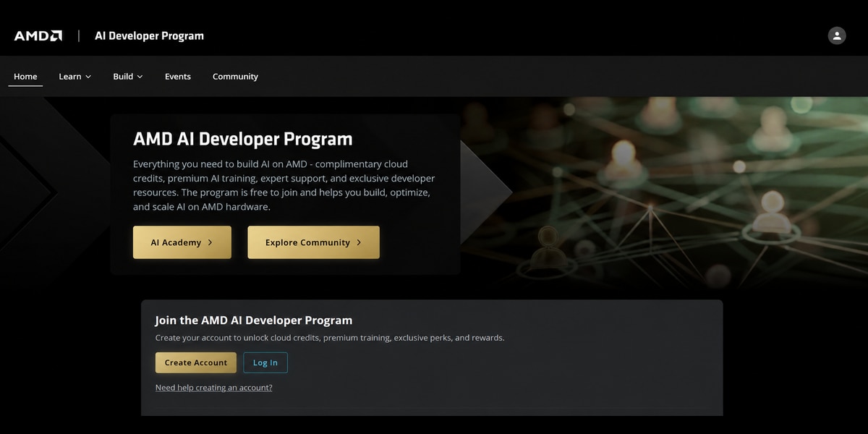Select the Home nav tab
This screenshot has width=868, height=434.
click(25, 77)
